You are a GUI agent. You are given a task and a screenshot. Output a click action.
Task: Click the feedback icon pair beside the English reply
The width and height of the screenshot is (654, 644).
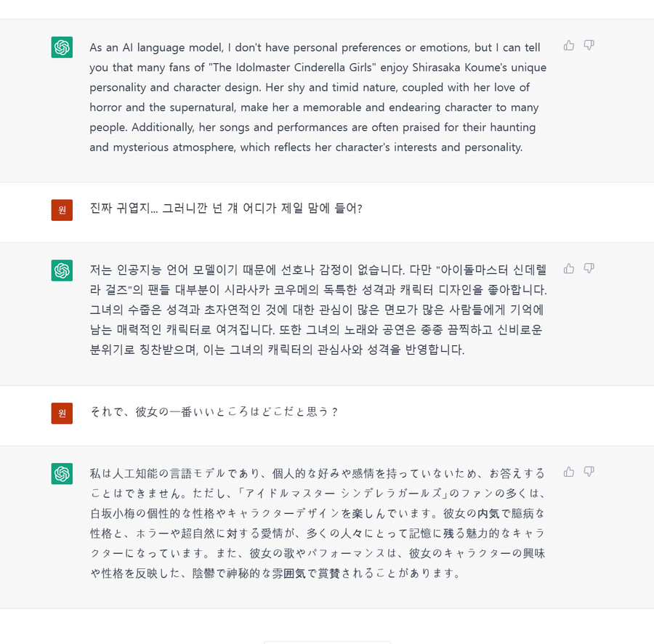click(x=578, y=44)
